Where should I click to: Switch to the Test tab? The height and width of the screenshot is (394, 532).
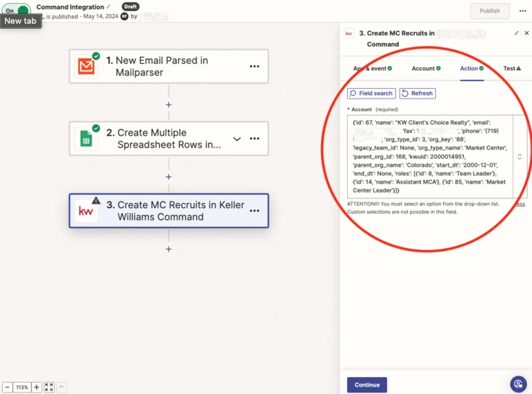512,68
